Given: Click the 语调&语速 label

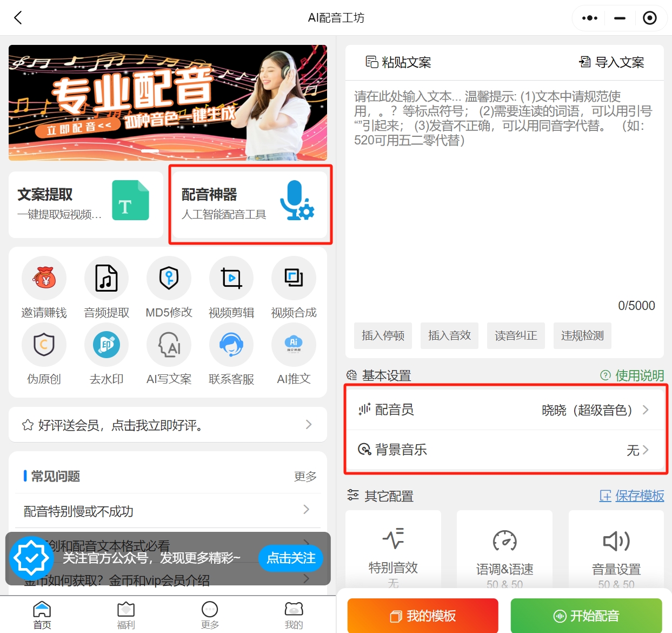Looking at the screenshot, I should pos(505,569).
